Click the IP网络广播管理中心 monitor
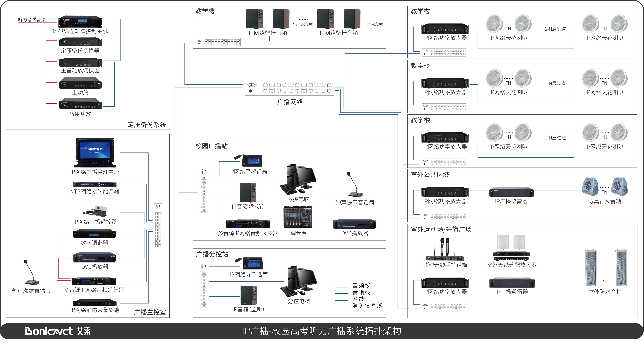The image size is (644, 344). 95,153
